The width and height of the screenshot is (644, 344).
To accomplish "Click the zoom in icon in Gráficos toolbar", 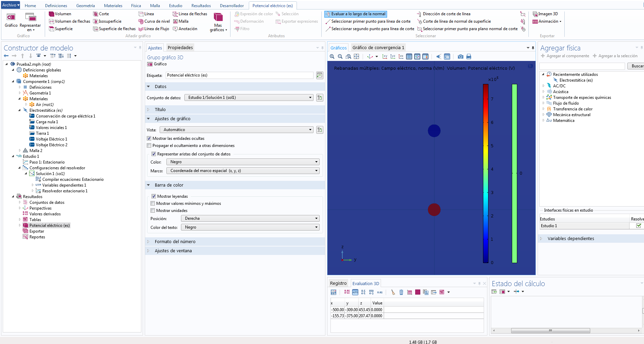I will click(x=332, y=57).
